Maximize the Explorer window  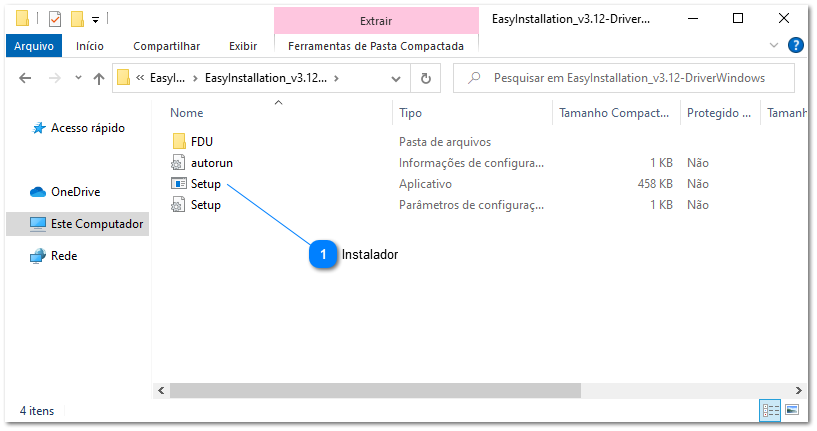tap(738, 18)
